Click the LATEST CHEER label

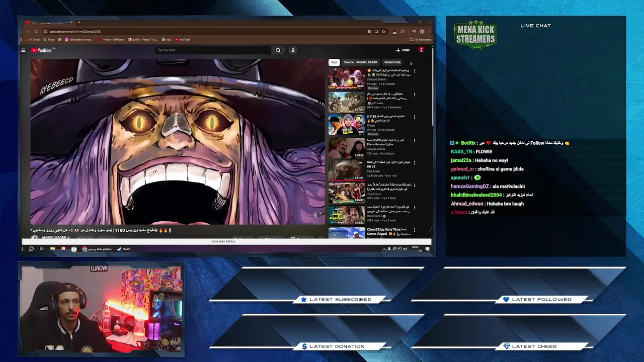(534, 346)
